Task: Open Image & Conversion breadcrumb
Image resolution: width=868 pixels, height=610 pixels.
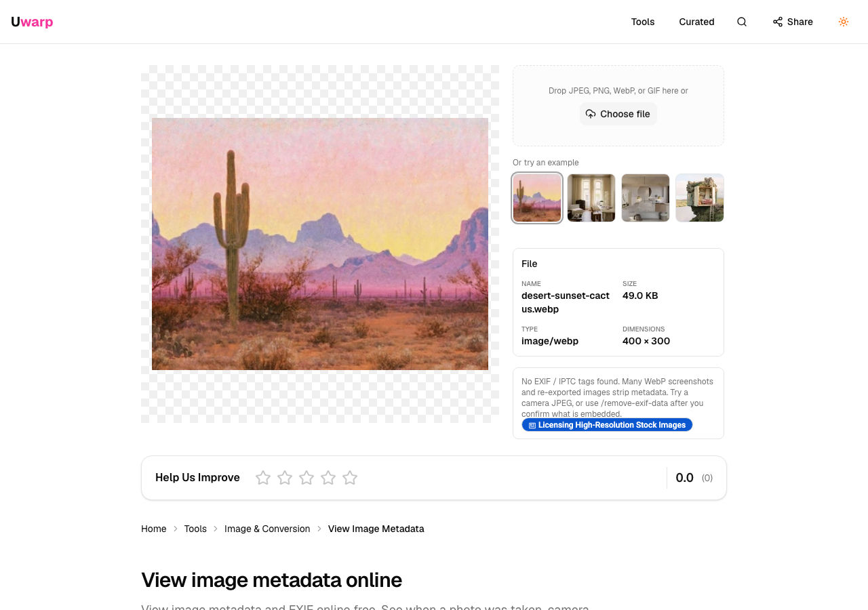Action: click(267, 529)
